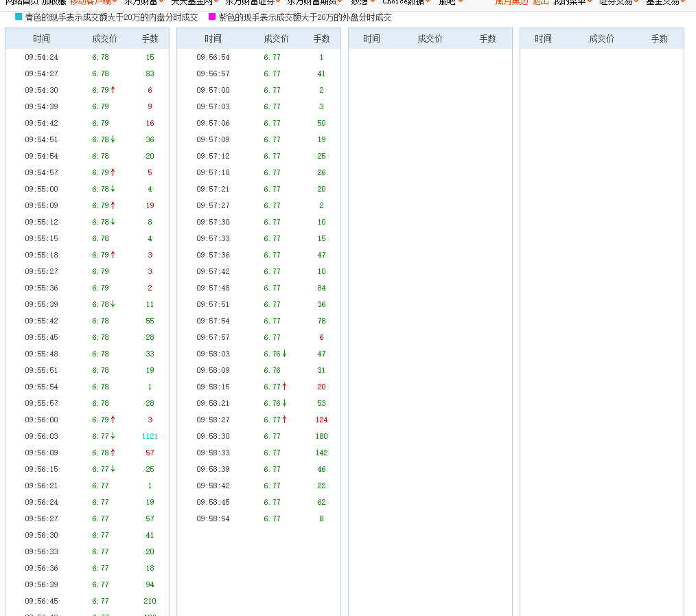The image size is (696, 616).
Task: Click the 成交价 header of the first table
Action: [105, 38]
